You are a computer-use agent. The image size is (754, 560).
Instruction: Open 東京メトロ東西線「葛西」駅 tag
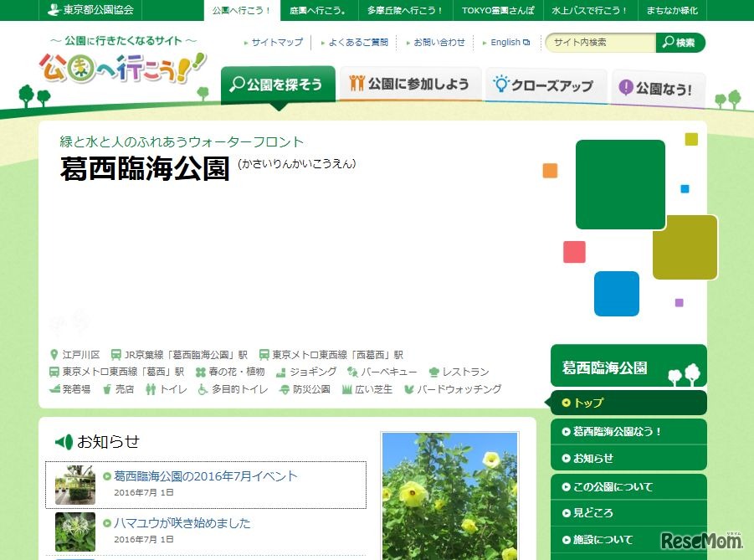[123, 372]
